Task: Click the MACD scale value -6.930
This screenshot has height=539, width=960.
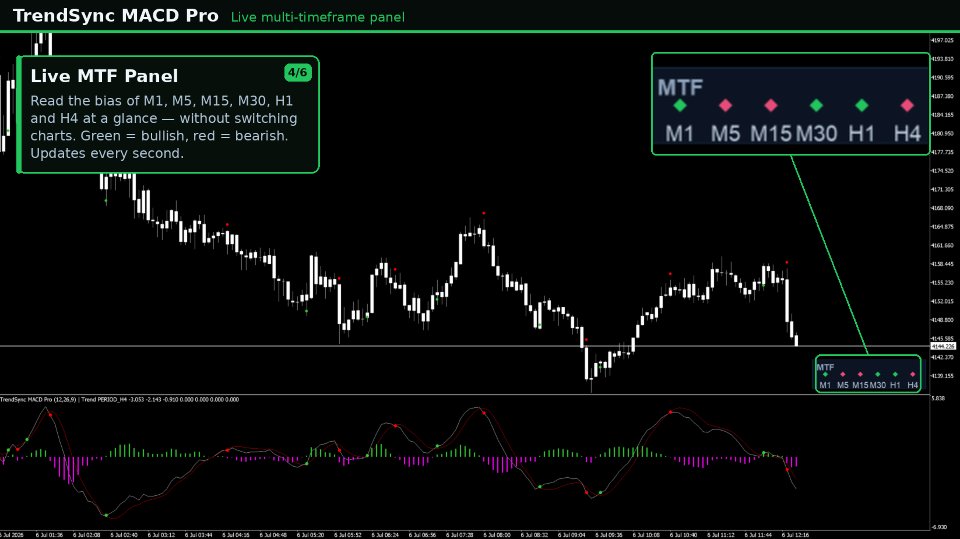Action: pos(939,527)
